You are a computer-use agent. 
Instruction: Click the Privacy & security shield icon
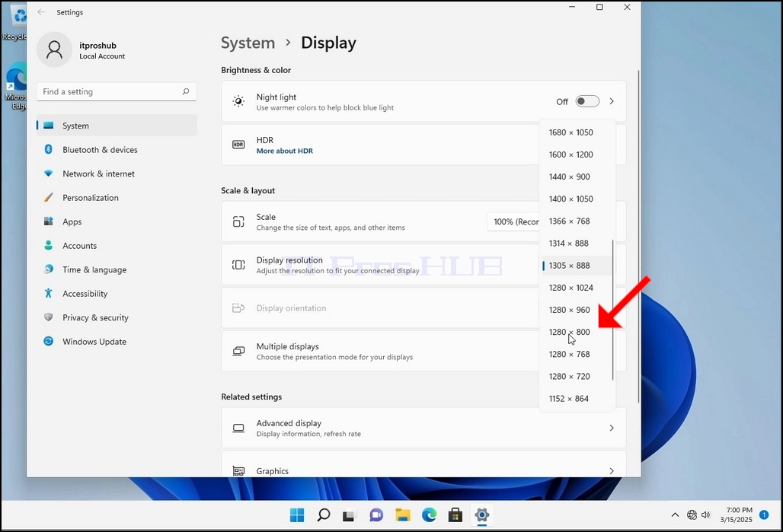coord(49,317)
